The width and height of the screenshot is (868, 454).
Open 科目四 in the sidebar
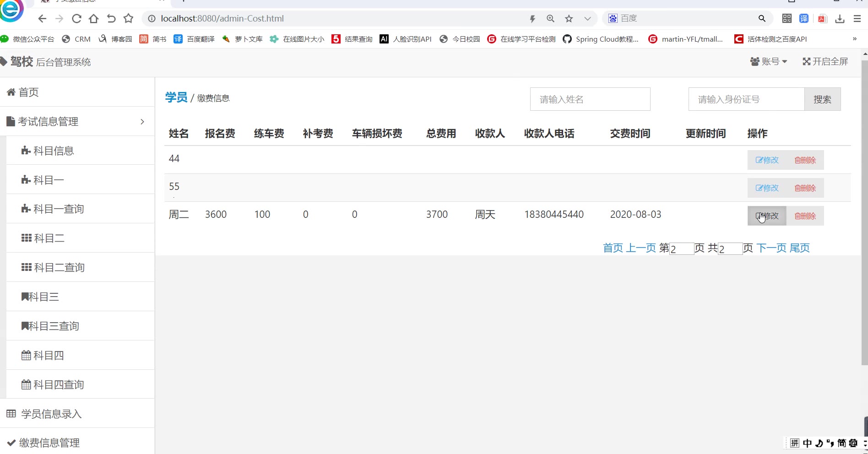point(80,355)
